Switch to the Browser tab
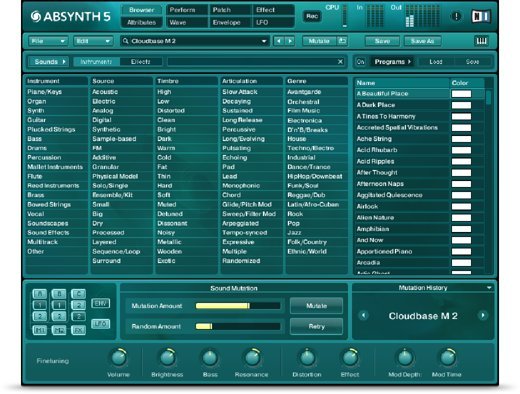This screenshot has width=520, height=394. [142, 10]
